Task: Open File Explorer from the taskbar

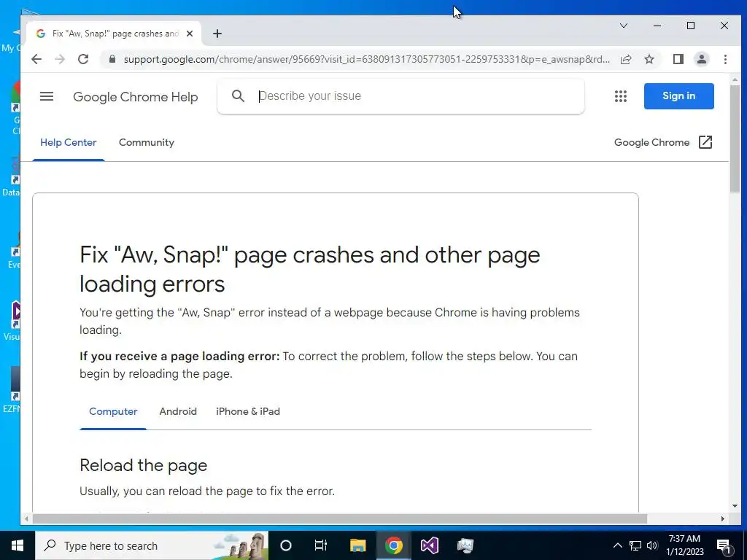Action: 357,545
